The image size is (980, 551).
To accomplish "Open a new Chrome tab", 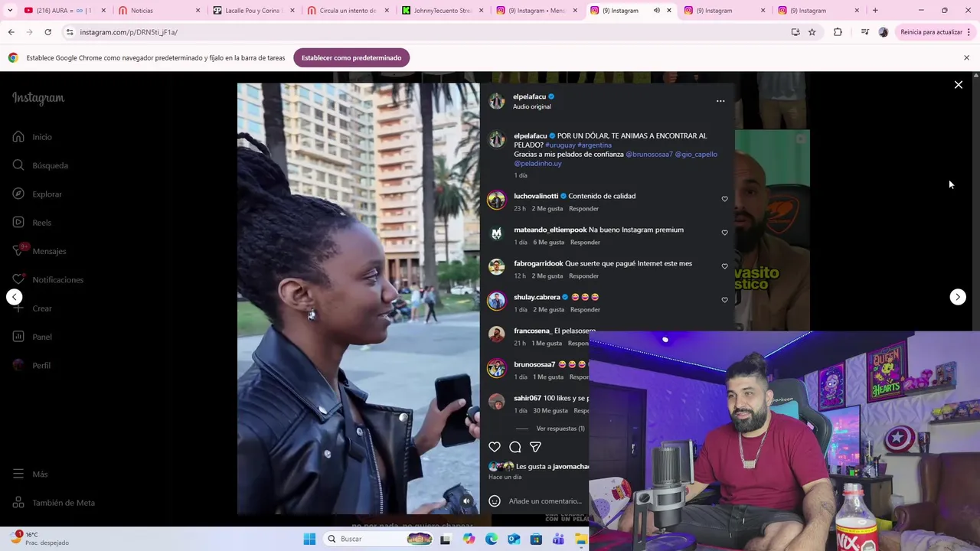I will 875,11.
